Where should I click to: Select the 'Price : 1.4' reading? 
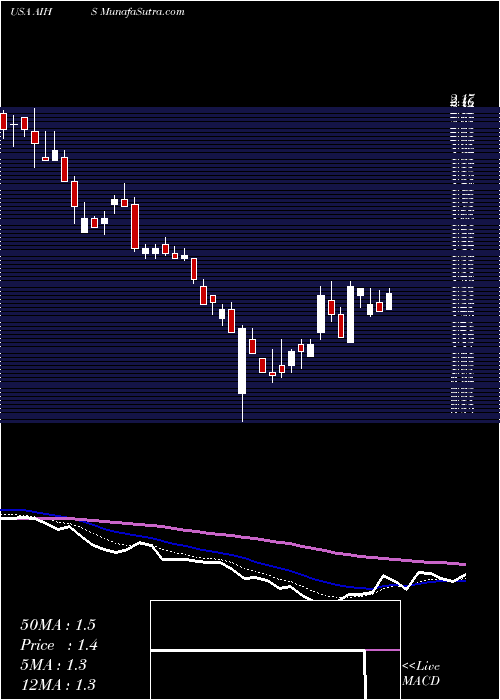click(x=59, y=645)
